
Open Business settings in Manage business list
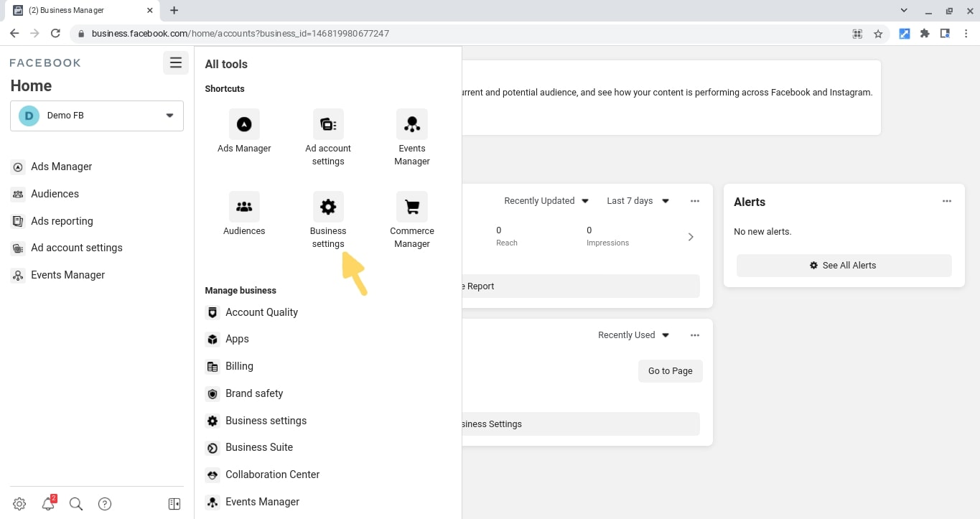tap(256, 421)
